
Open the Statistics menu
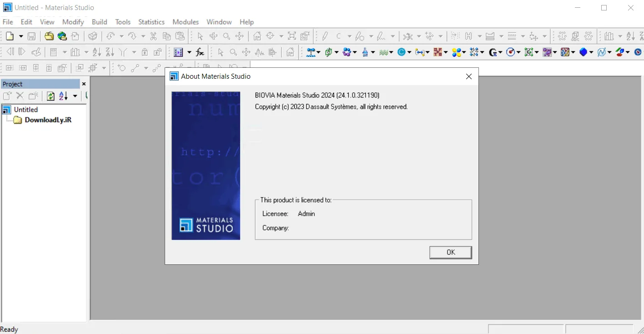coord(151,22)
